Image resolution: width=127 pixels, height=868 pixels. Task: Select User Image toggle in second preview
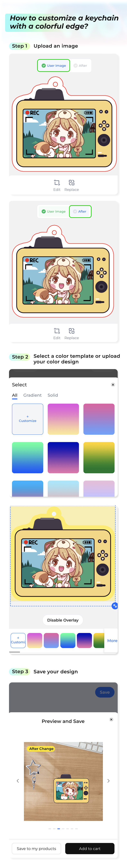[x=54, y=211]
